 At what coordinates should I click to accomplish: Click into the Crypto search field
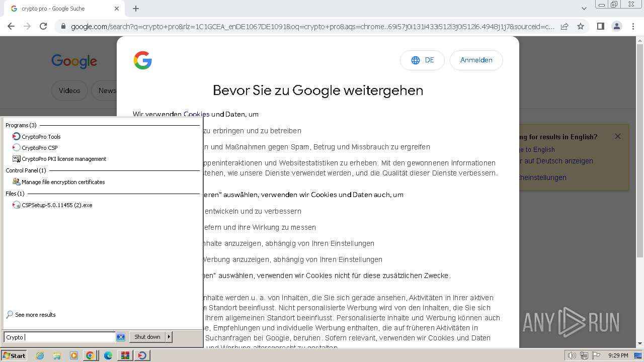pyautogui.click(x=60, y=337)
